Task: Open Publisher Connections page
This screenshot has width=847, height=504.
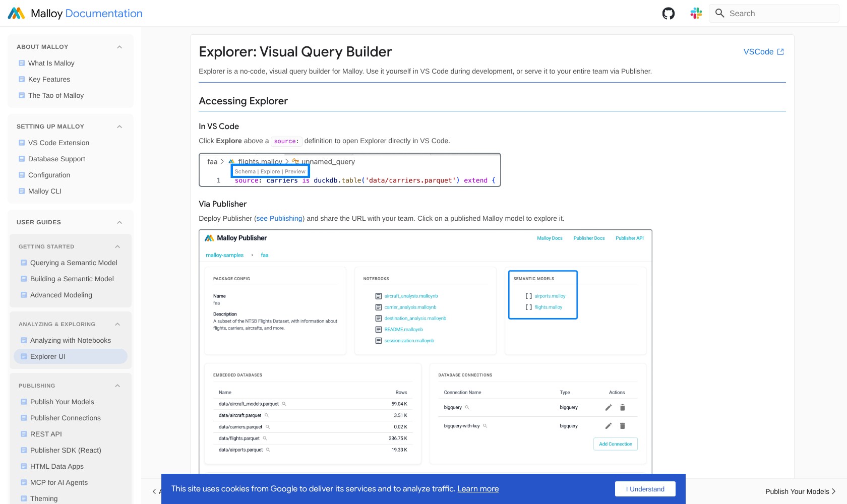Action: point(66,418)
